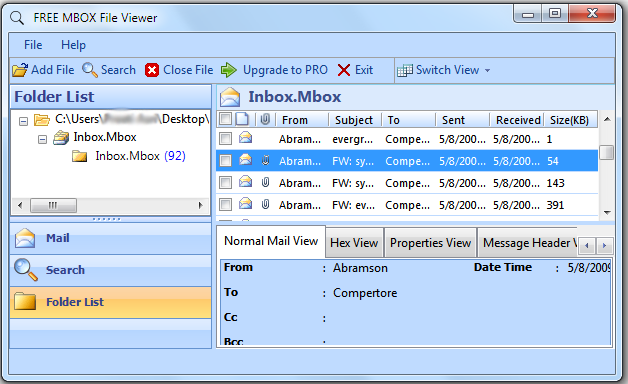Click the Mail envelope icon in sidebar
The width and height of the screenshot is (628, 384).
click(x=25, y=238)
